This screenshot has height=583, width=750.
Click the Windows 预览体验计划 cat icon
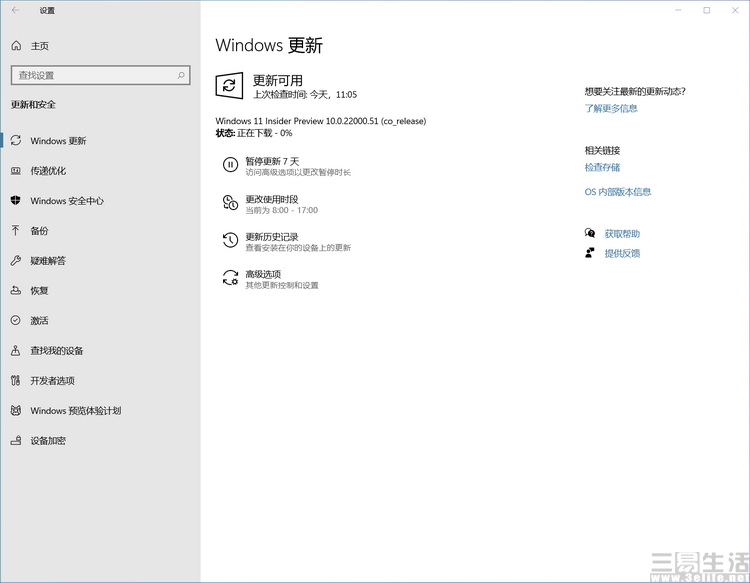16,410
